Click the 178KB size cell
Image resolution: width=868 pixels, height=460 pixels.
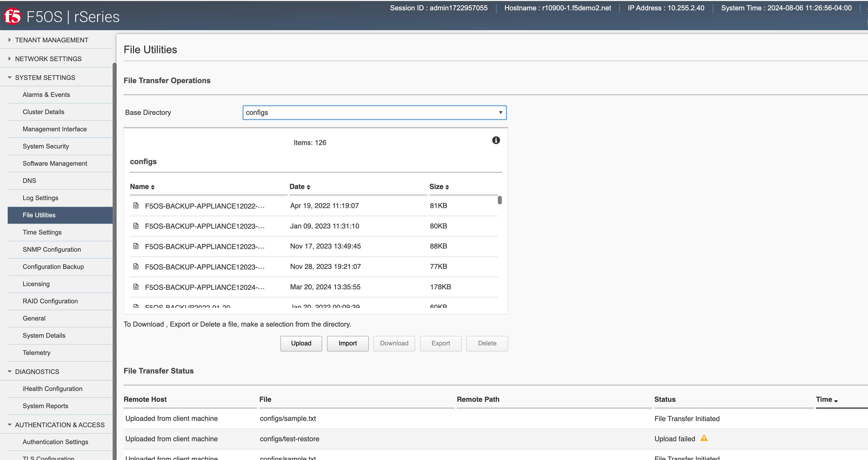[x=440, y=287]
